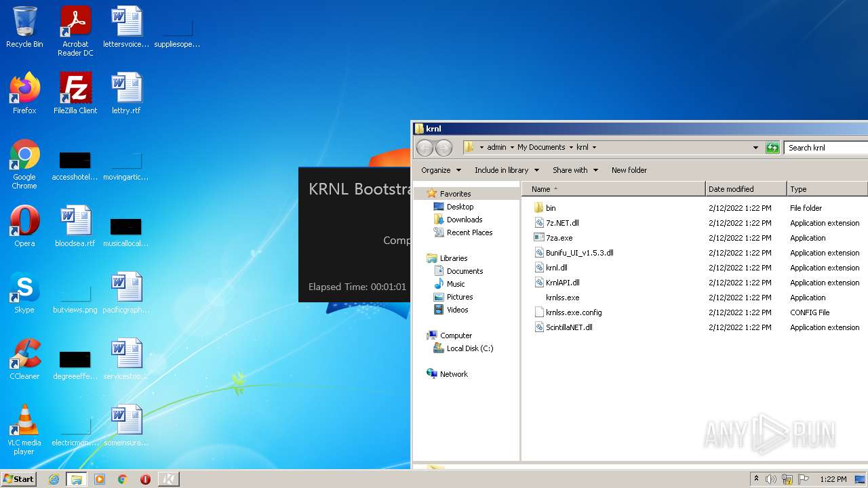This screenshot has width=868, height=488.
Task: Click the Search krnl field
Action: [825, 148]
